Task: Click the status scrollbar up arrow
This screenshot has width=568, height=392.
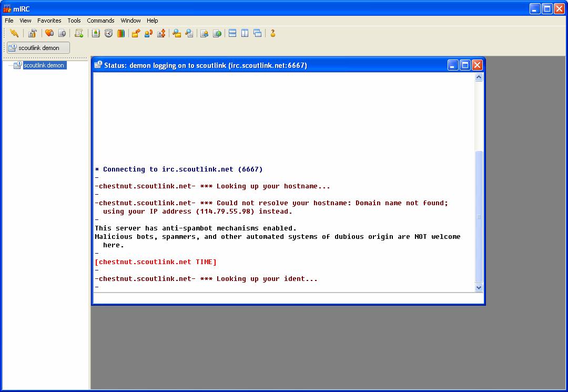Action: click(x=479, y=77)
